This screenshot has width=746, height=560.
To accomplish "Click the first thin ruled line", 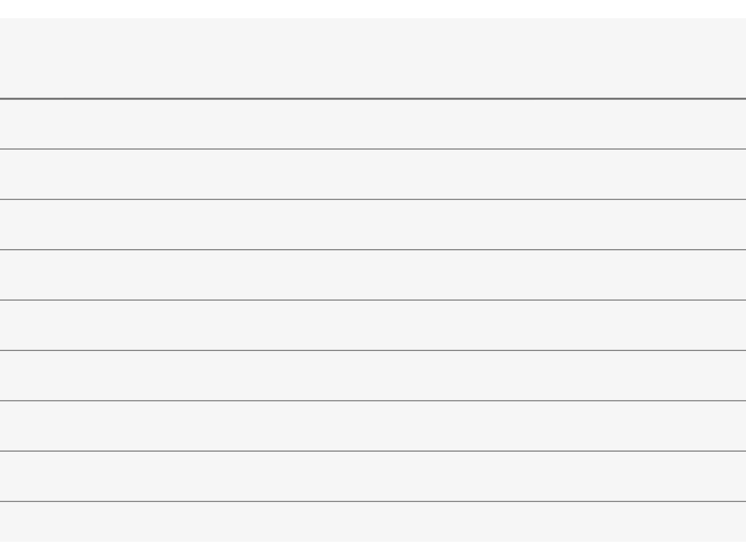I will click(373, 149).
